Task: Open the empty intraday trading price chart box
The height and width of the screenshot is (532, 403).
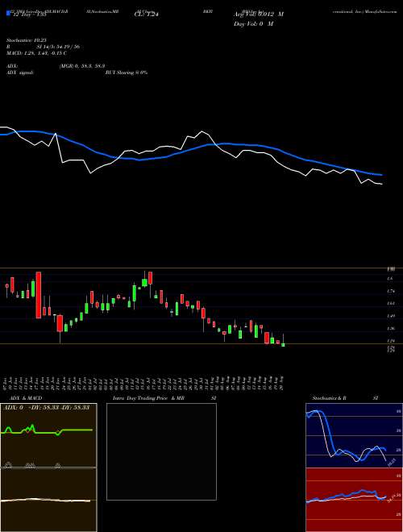Action: [x=161, y=451]
